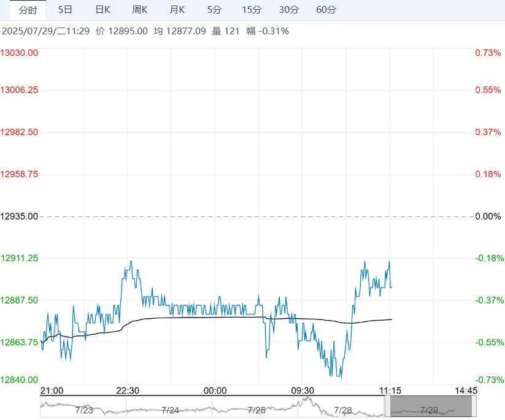The image size is (505, 420).
Task: Select the 60分 interval tab
Action: [x=326, y=10]
